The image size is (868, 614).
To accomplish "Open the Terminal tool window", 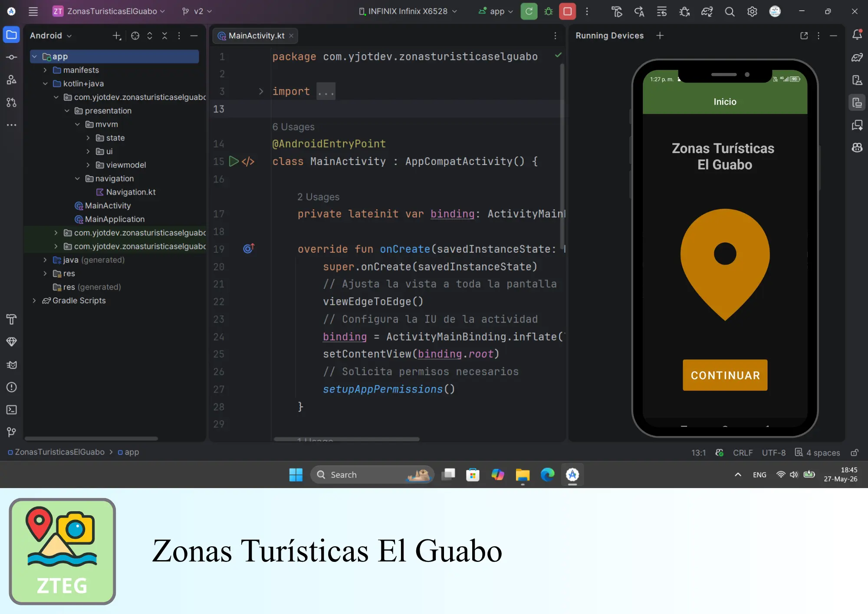I will coord(12,409).
